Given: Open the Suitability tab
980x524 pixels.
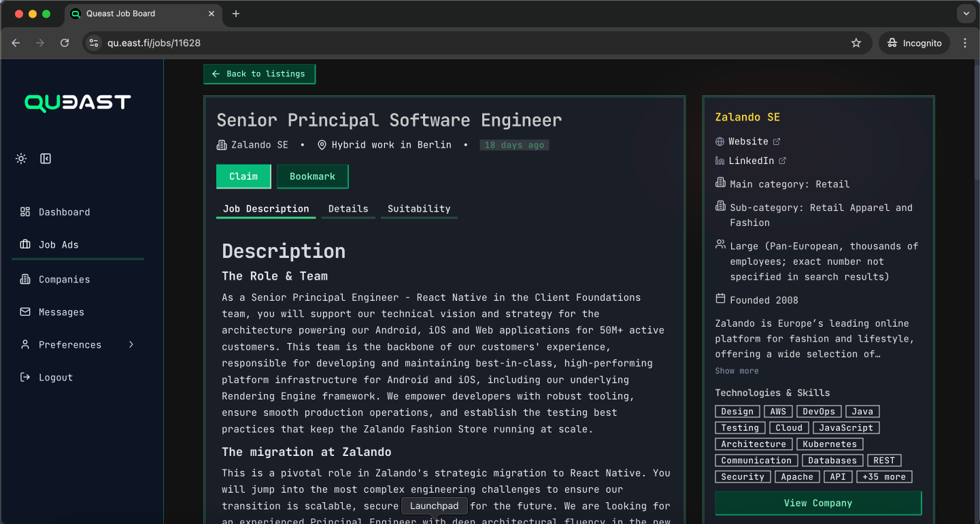Looking at the screenshot, I should (x=418, y=208).
